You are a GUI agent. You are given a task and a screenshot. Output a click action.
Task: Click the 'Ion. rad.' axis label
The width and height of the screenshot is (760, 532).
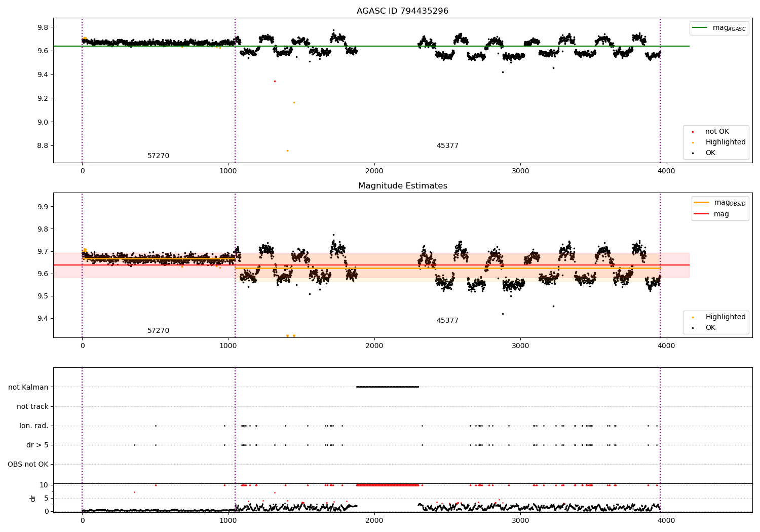coord(34,426)
